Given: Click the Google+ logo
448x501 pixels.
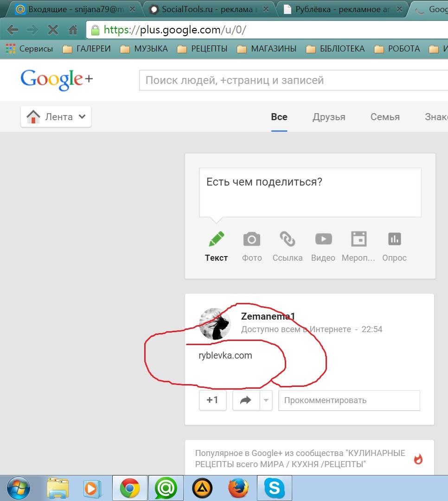Looking at the screenshot, I should (57, 80).
